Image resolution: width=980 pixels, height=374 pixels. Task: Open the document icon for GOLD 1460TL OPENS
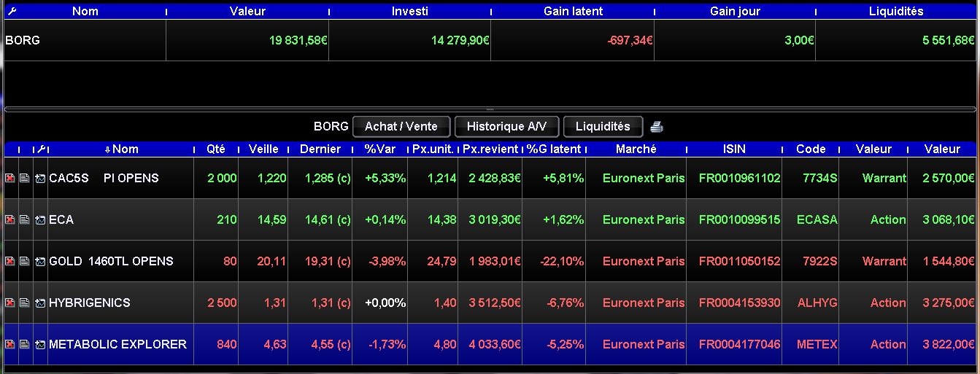pos(24,261)
